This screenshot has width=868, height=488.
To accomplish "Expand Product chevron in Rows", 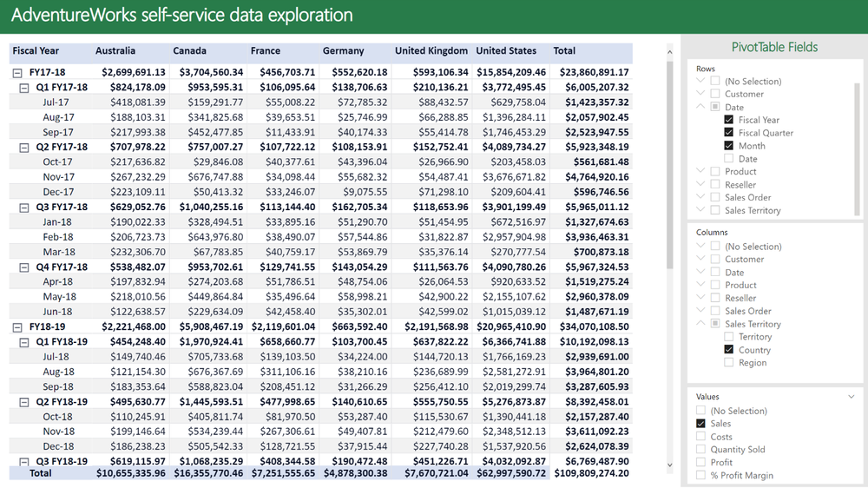I will pyautogui.click(x=700, y=170).
